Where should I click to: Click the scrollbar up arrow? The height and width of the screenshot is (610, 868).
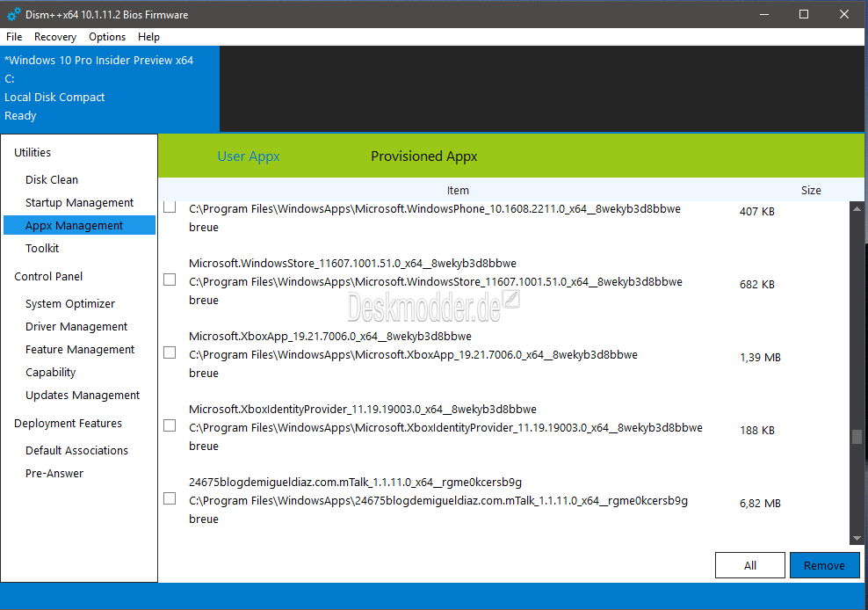pyautogui.click(x=857, y=209)
